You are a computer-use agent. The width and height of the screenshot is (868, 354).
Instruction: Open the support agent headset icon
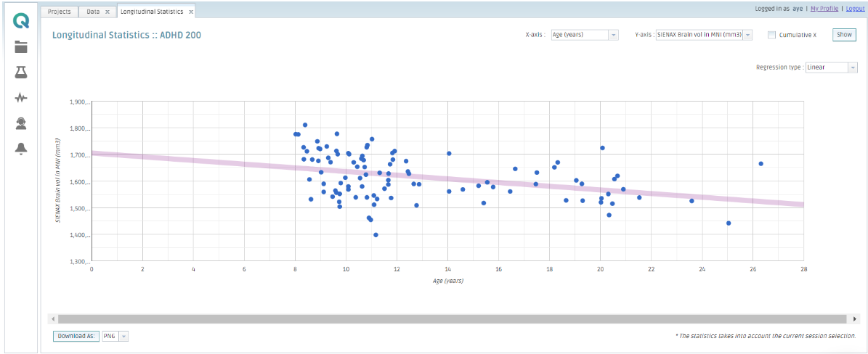[21, 123]
